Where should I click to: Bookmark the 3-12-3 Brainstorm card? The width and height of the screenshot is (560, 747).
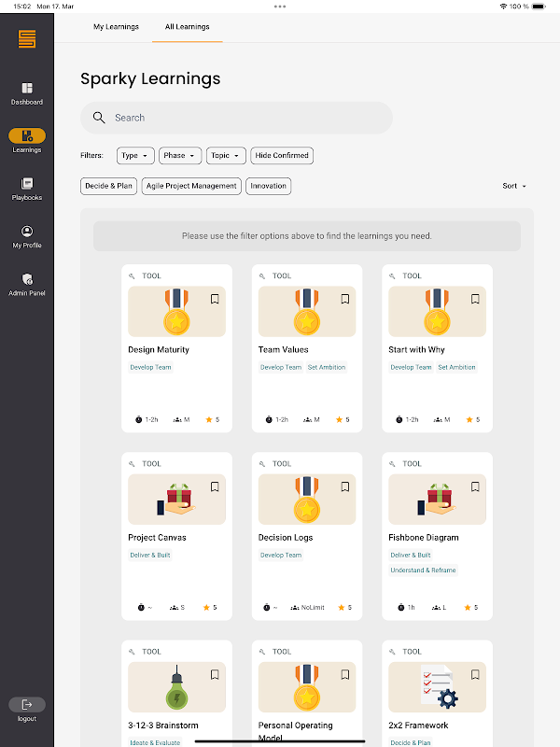215,674
